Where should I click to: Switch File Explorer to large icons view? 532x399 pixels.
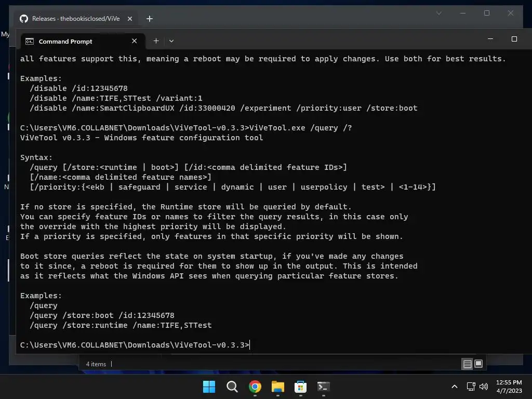(478, 364)
